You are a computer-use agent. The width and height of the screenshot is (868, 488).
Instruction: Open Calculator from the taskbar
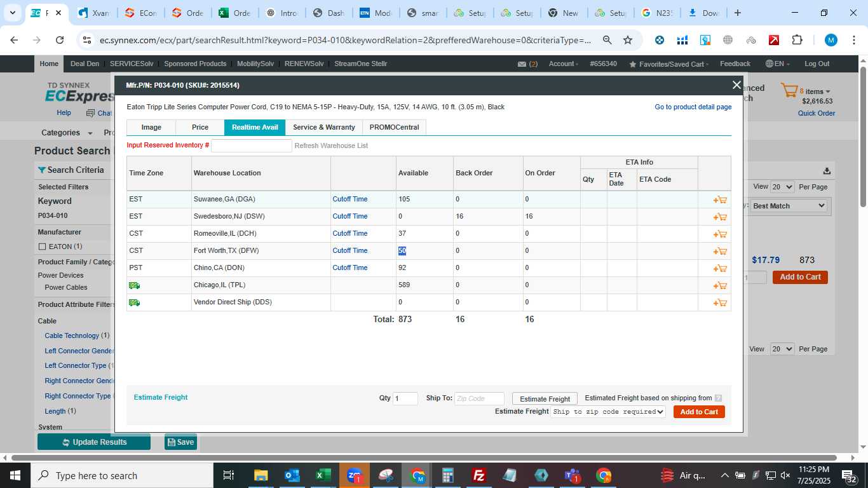point(448,475)
